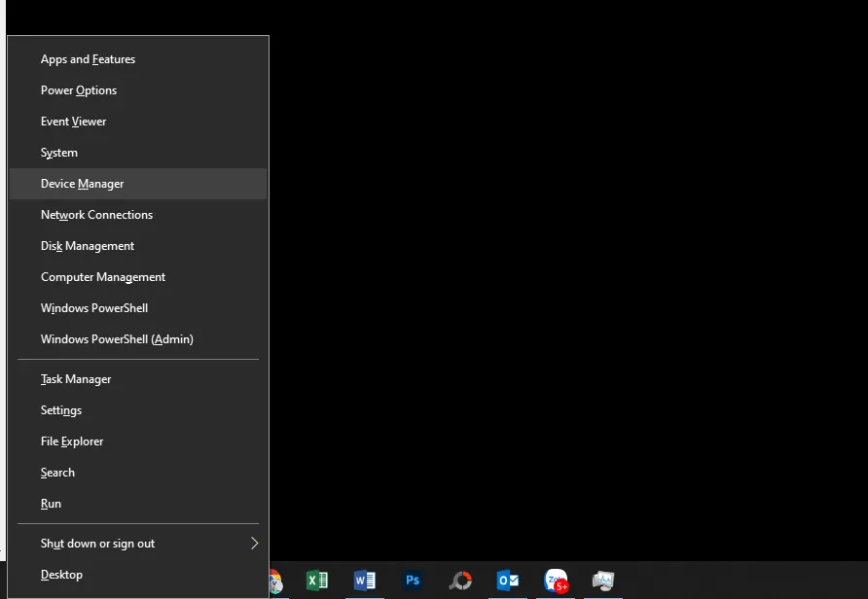The height and width of the screenshot is (599, 868).
Task: Launch Photoshop from the taskbar
Action: tap(413, 581)
